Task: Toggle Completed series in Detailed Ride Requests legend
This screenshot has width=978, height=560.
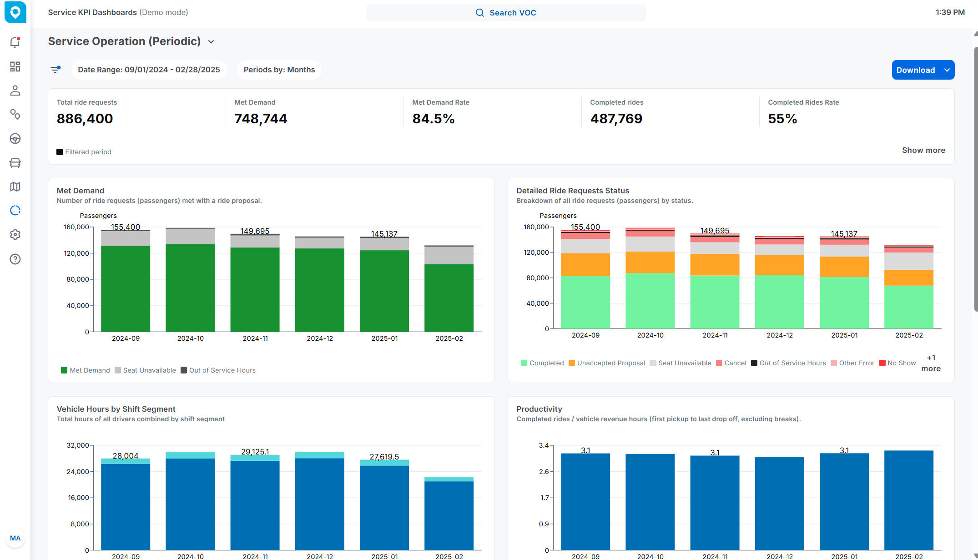Action: pos(542,363)
